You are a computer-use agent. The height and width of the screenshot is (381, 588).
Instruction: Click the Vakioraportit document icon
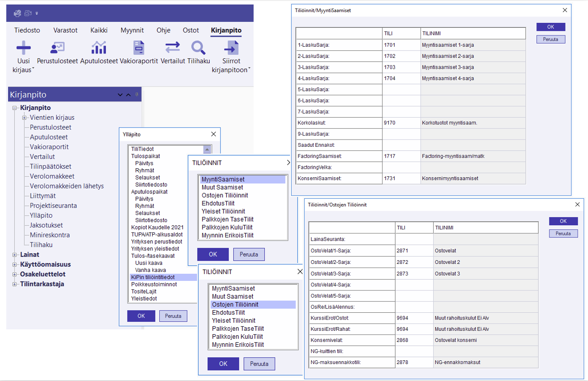coord(139,48)
